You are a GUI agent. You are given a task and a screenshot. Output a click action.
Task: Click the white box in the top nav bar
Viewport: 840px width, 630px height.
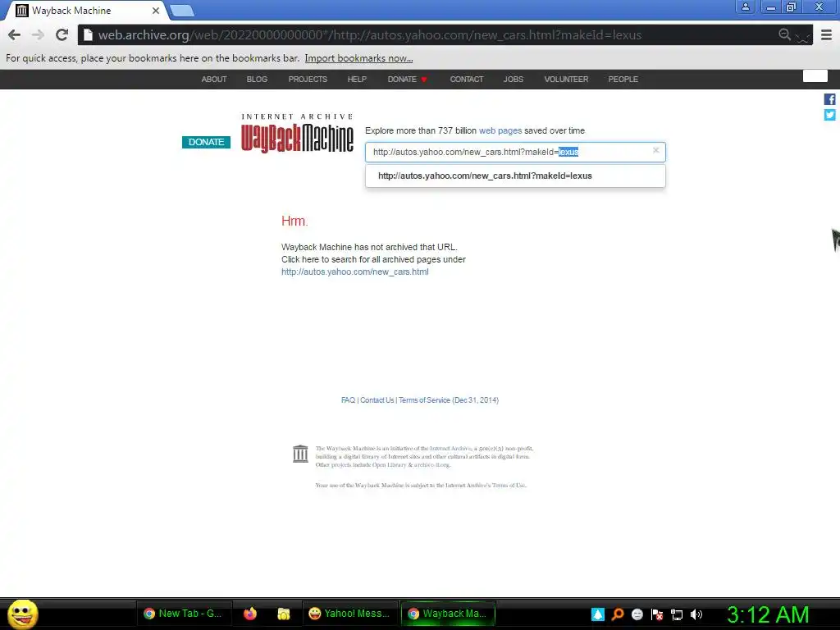(x=815, y=76)
